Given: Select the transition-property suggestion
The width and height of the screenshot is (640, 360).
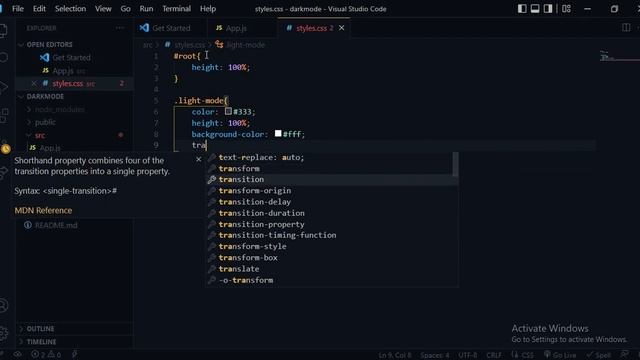Looking at the screenshot, I should pyautogui.click(x=331, y=224).
